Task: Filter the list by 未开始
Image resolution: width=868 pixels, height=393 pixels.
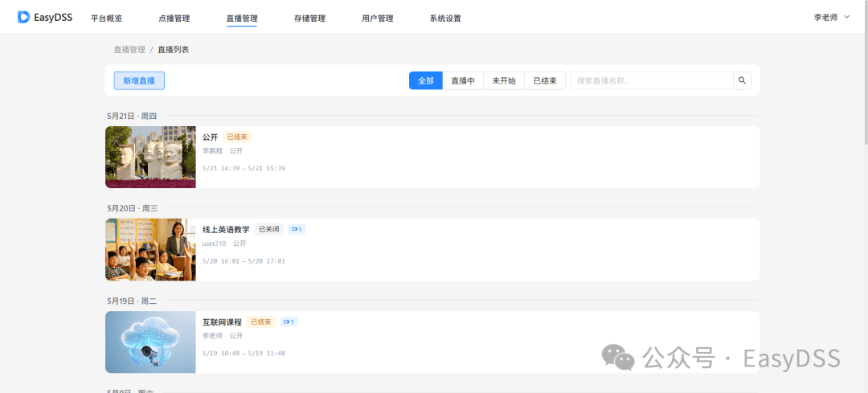Action: click(504, 81)
